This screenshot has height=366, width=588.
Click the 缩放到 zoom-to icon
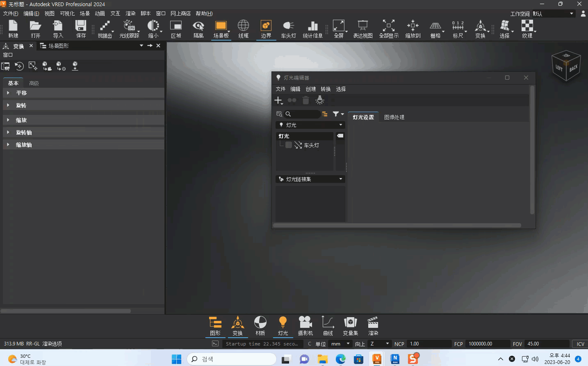[x=413, y=29]
